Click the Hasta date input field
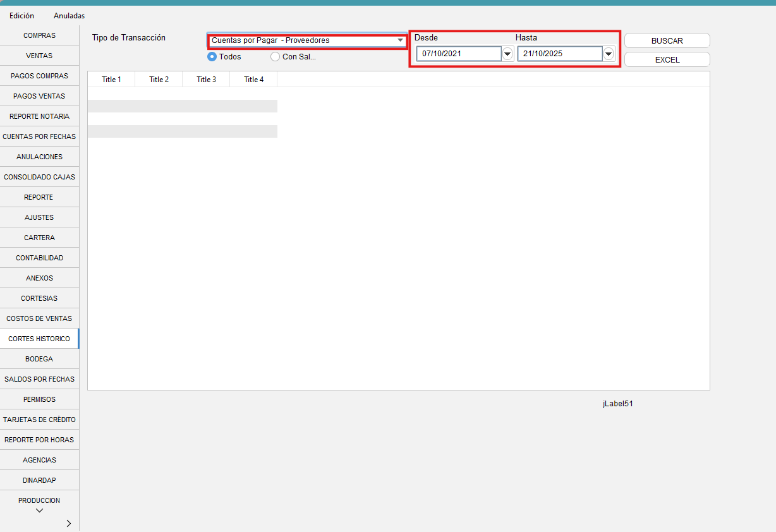 (x=559, y=54)
